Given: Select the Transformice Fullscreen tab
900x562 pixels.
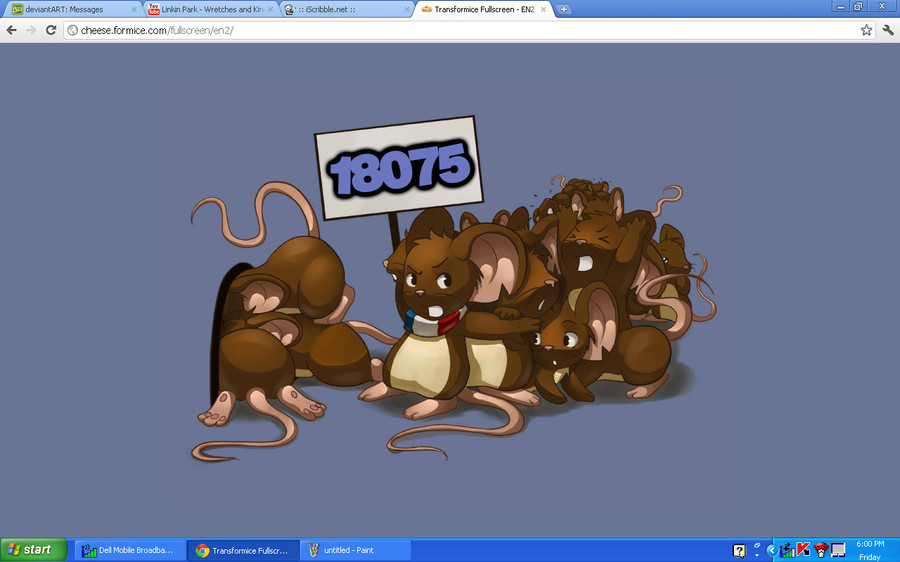Looking at the screenshot, I should click(484, 9).
